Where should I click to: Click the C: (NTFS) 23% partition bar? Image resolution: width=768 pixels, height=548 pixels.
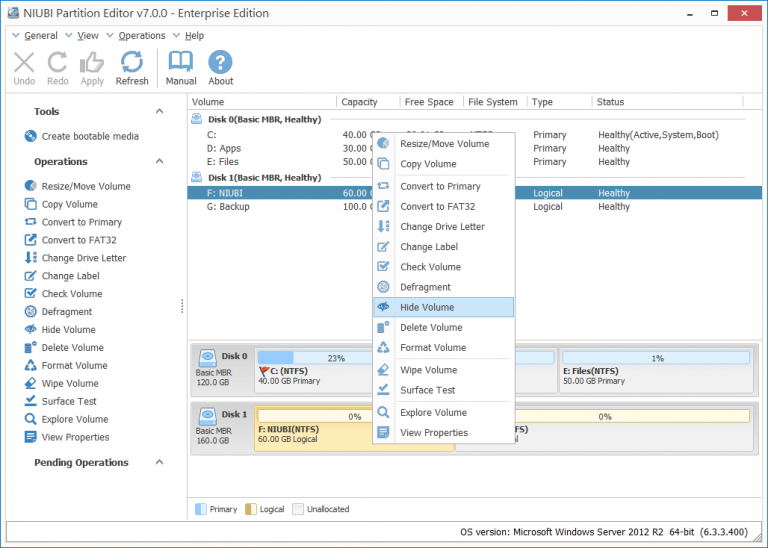(x=315, y=358)
